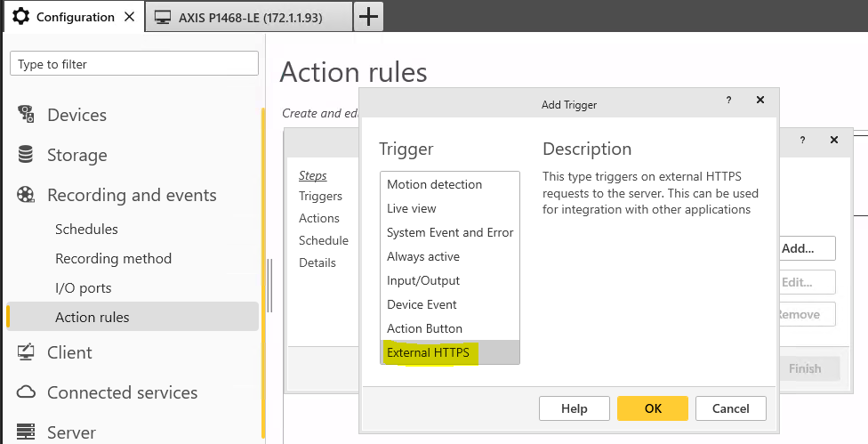The image size is (868, 444).
Task: Select Schedules under Recording and events
Action: [x=86, y=230]
